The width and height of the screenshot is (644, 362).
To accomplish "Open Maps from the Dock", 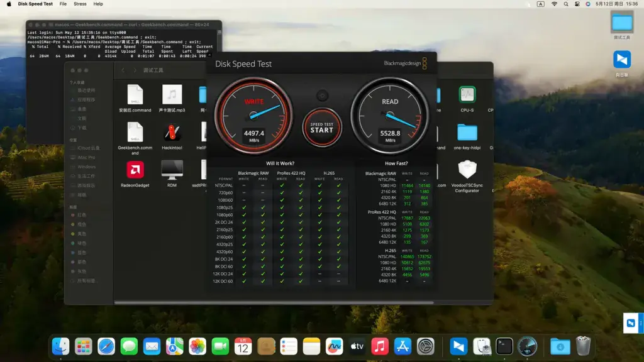I will click(x=175, y=347).
